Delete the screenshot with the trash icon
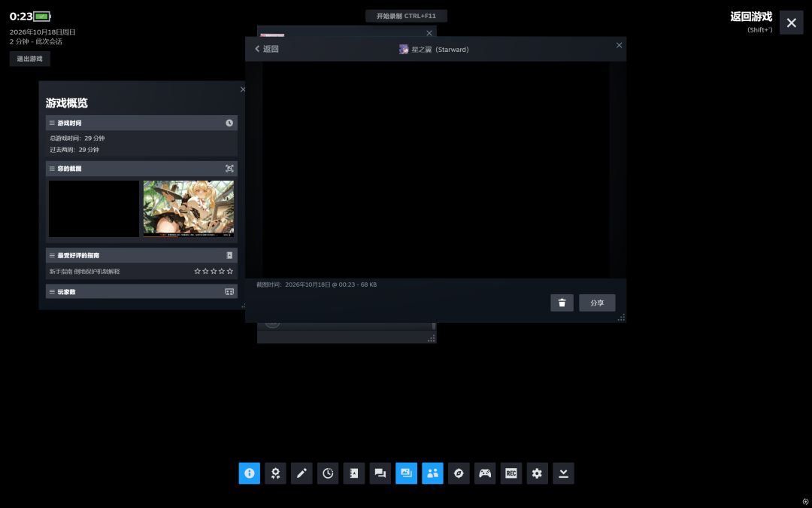This screenshot has height=508, width=812. point(562,303)
